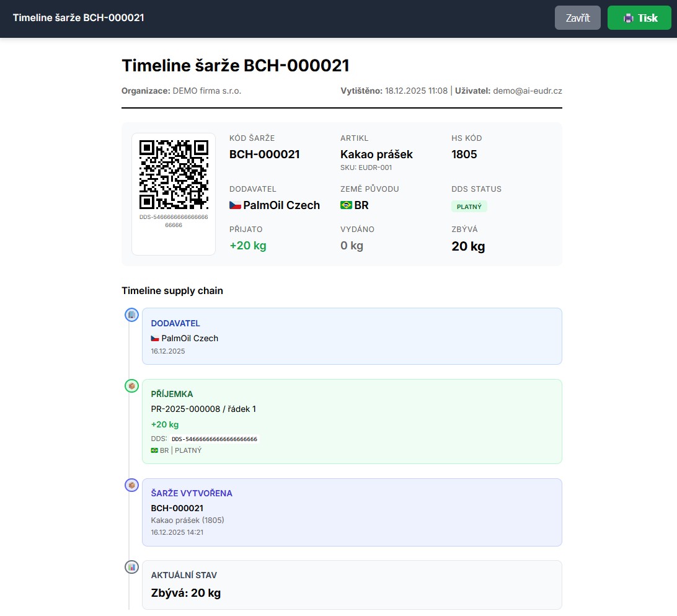The image size is (677, 616).
Task: Click the DDS reference under the QR code
Action: [173, 221]
